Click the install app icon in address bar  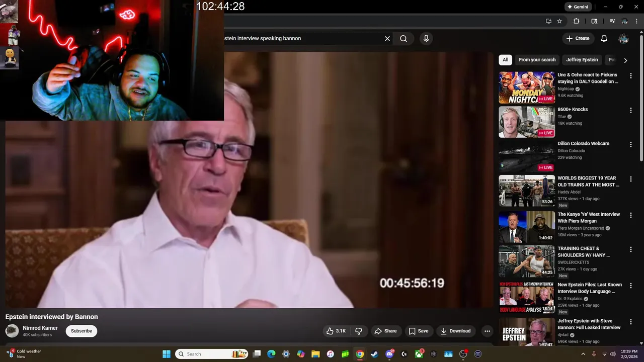pos(548,21)
